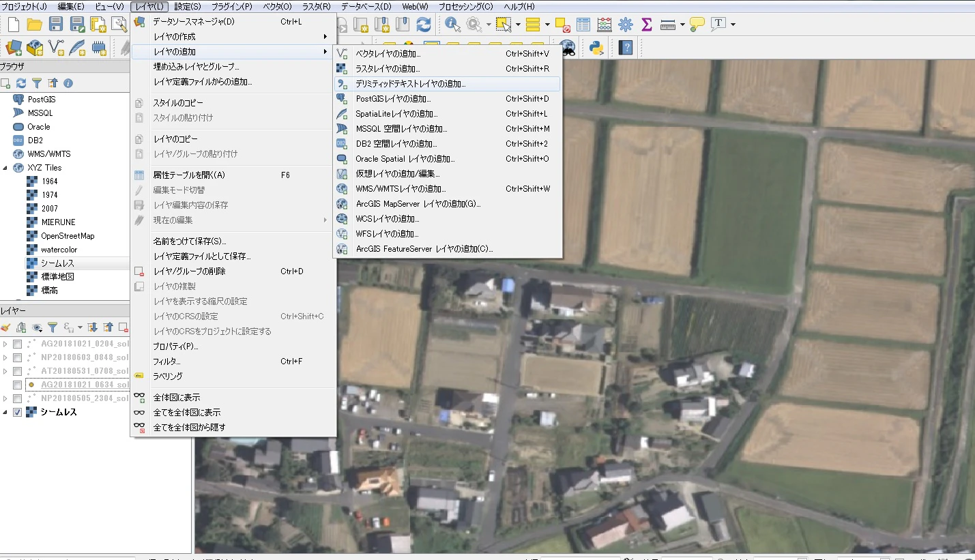This screenshot has width=975, height=560.
Task: Select WMS/WMTSレイヤの追加 submenu item
Action: pyautogui.click(x=447, y=189)
